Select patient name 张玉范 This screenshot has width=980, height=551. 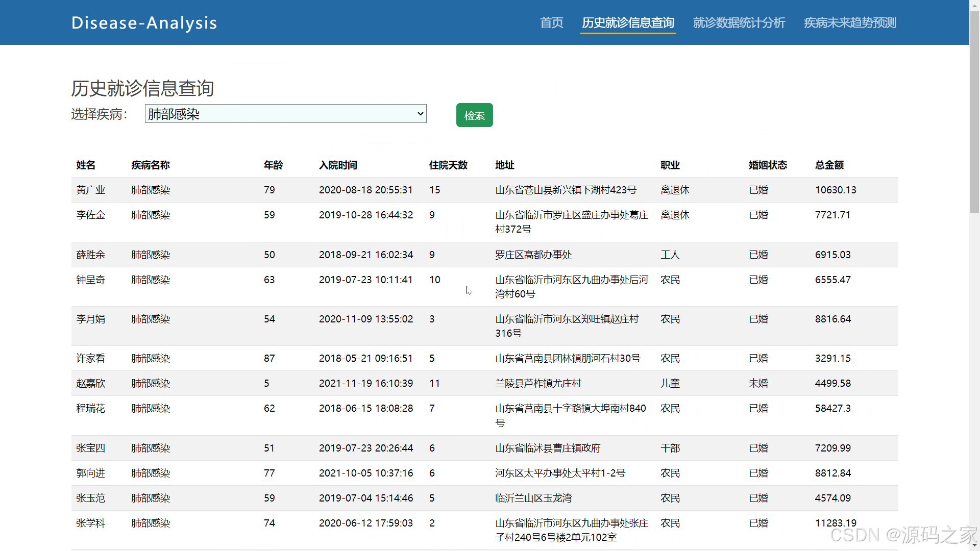90,498
